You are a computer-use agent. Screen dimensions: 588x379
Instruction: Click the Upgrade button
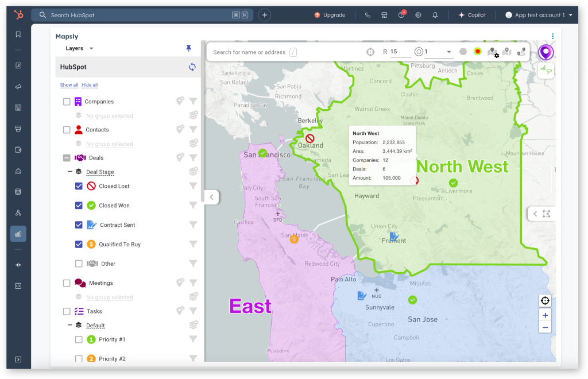pyautogui.click(x=330, y=15)
